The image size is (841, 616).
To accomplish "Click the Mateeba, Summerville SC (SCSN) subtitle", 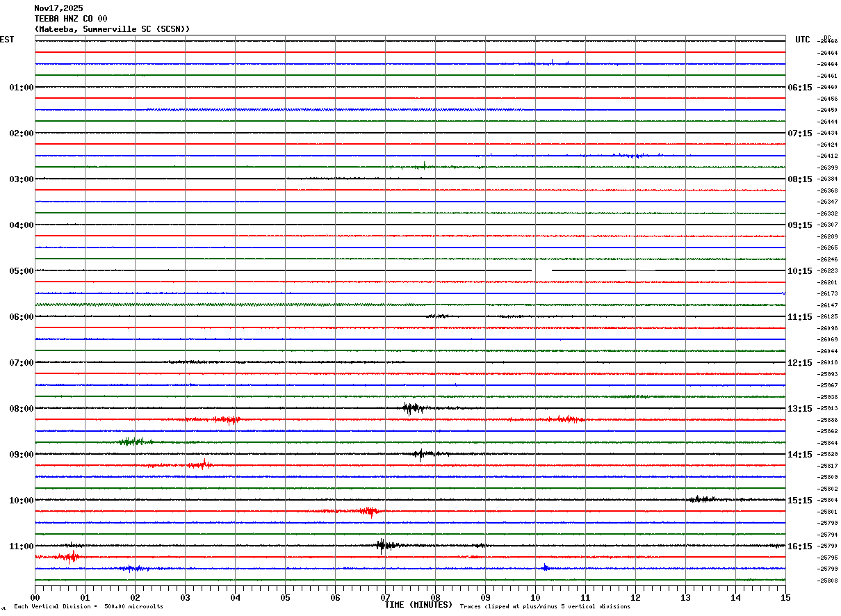I will (x=112, y=29).
